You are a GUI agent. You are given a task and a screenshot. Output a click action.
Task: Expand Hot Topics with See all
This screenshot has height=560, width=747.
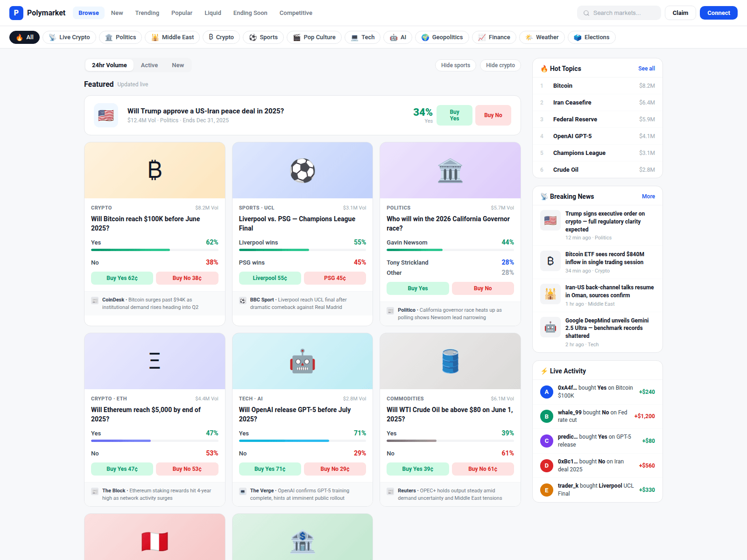[646, 69]
